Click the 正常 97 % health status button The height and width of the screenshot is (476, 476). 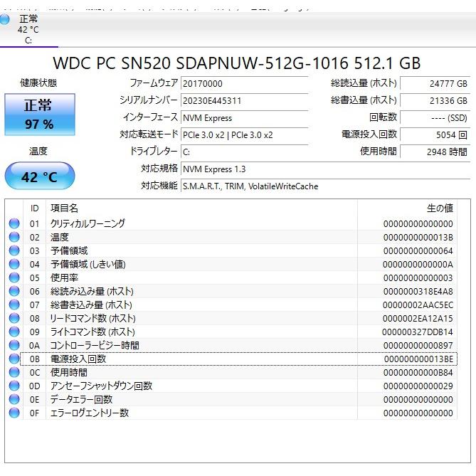40,115
